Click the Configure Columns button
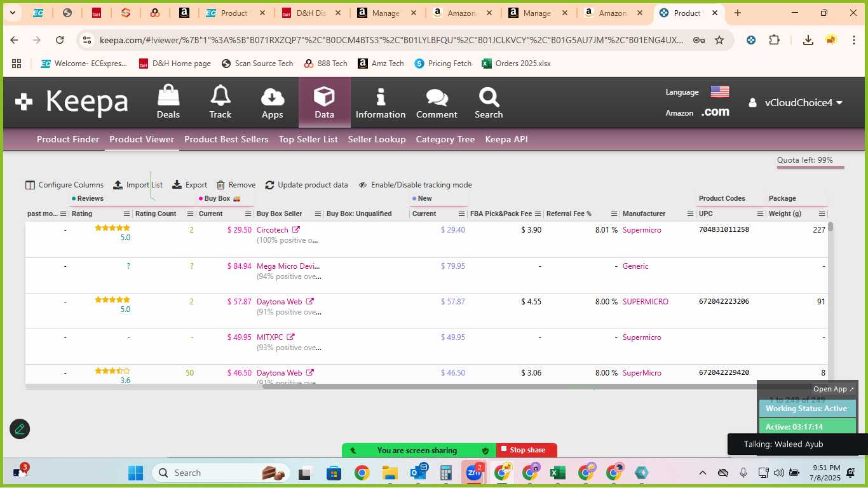 64,185
